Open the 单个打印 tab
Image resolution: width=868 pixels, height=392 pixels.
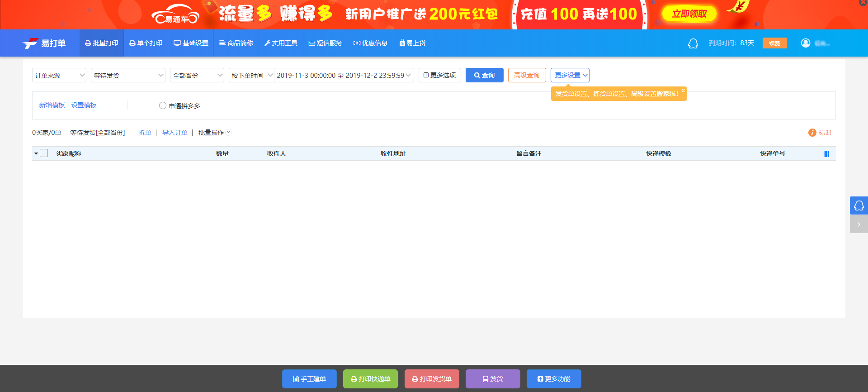146,43
